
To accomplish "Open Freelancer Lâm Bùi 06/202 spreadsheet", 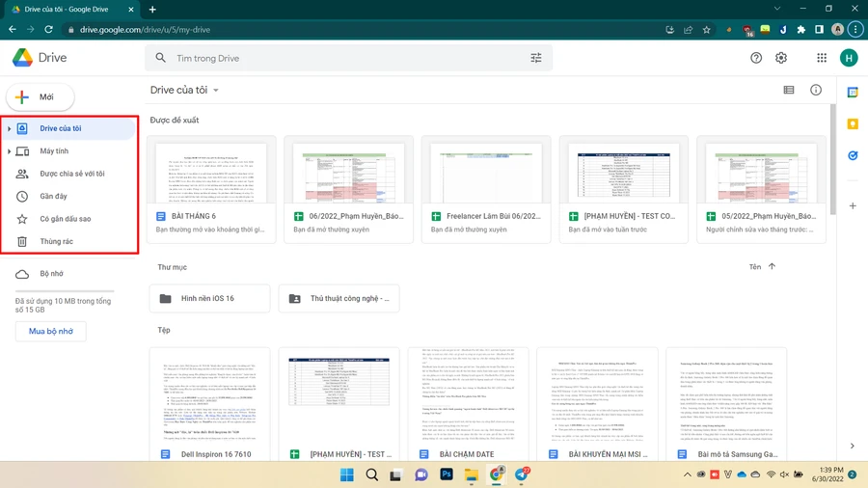I will tap(486, 189).
